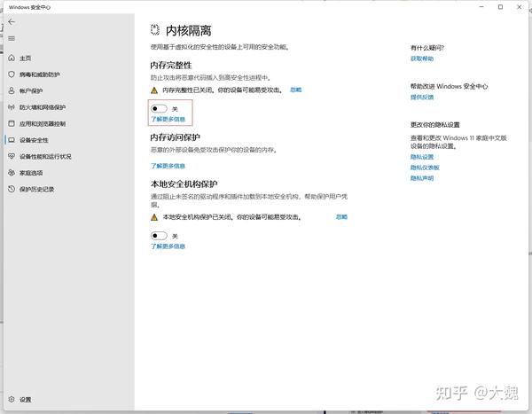The height and width of the screenshot is (414, 532).
Task: Dismiss the 内存完整性 warning via 忽略
Action: pos(296,90)
